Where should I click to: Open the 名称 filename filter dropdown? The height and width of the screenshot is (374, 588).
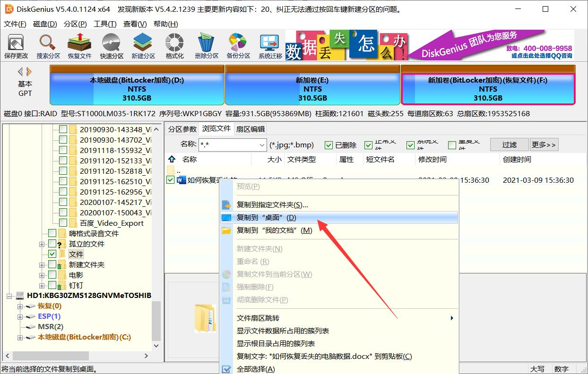point(262,145)
